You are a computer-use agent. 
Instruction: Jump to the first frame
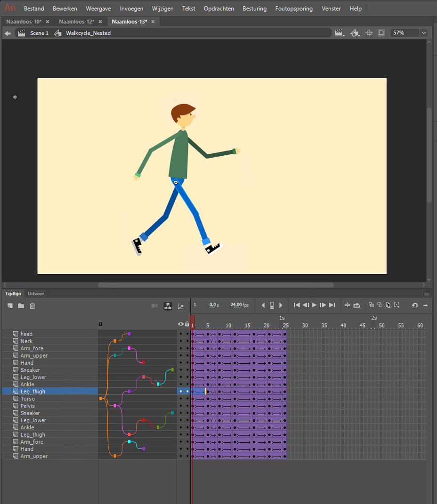pos(297,305)
